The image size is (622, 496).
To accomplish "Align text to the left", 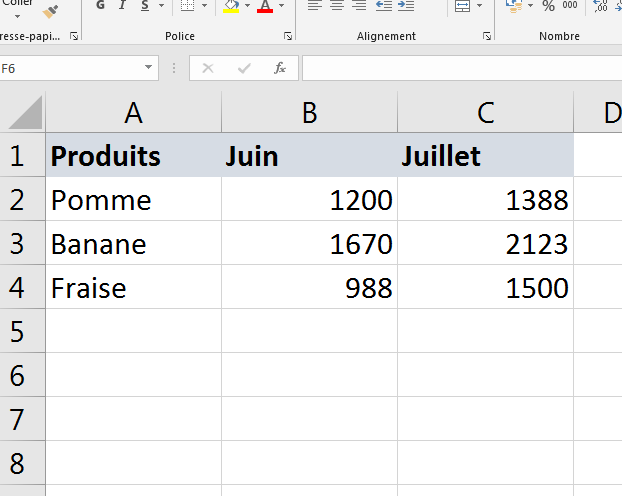I will 313,6.
